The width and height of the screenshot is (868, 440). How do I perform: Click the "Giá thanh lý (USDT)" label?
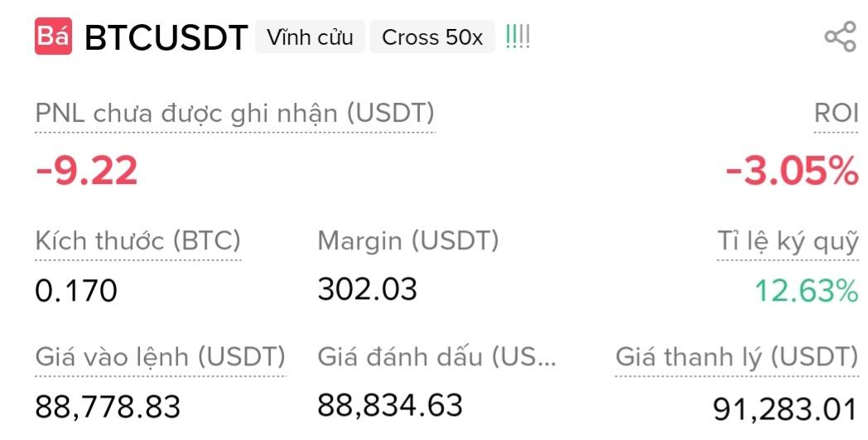click(x=737, y=357)
